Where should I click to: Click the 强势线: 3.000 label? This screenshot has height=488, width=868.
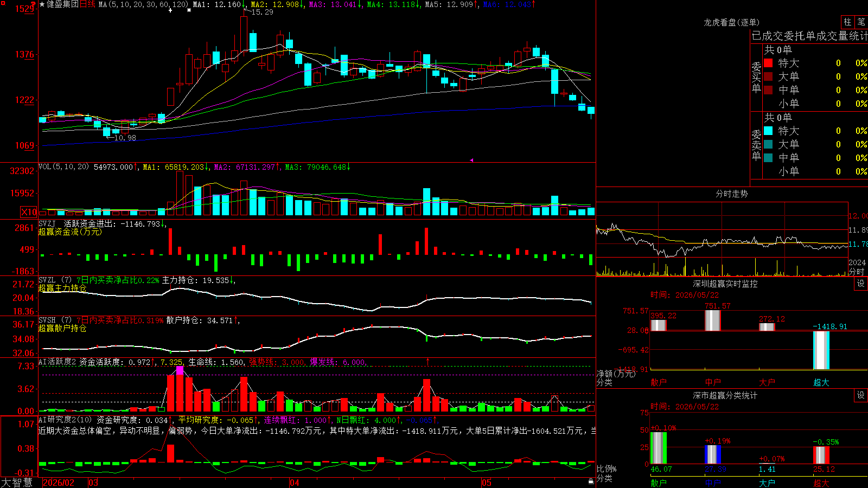277,362
